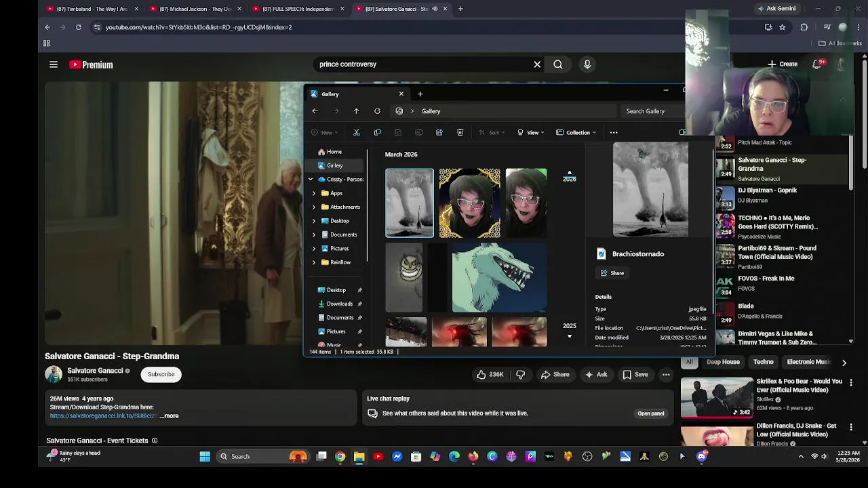Screen dimensions: 868x488
Task: Click the Ask Gemini button in browser
Action: click(776, 9)
